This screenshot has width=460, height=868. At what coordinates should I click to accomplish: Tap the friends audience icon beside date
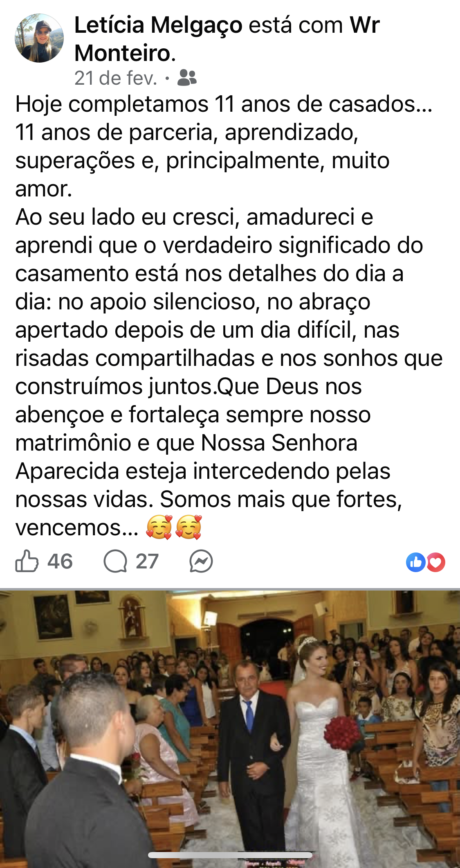pos(187,77)
